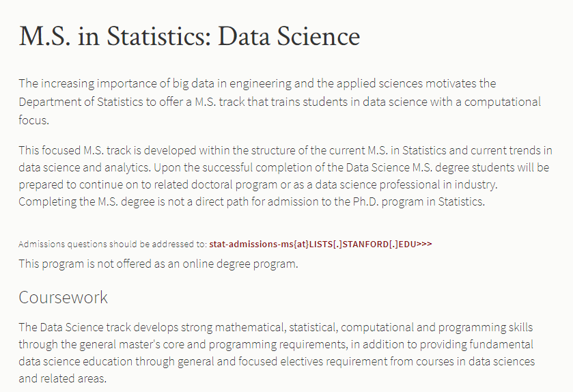Click the word "Department of Statistics" in intro
The image size is (573, 392).
81,102
